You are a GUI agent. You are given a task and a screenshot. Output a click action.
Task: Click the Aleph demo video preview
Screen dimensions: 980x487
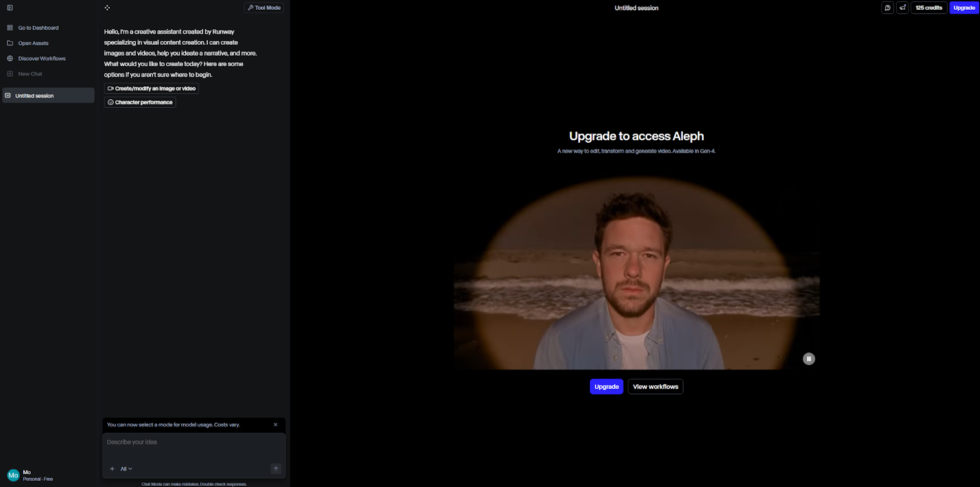click(636, 273)
